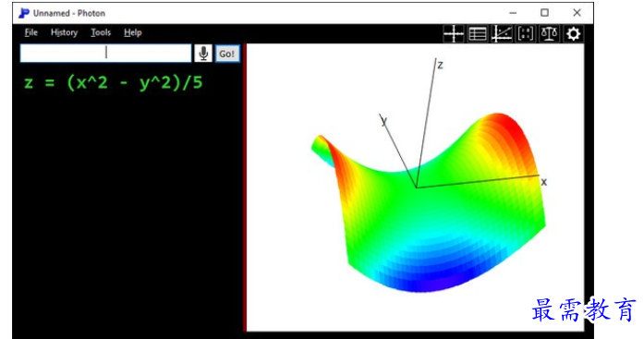Minimize the Photon window
644x339 pixels.
click(513, 13)
